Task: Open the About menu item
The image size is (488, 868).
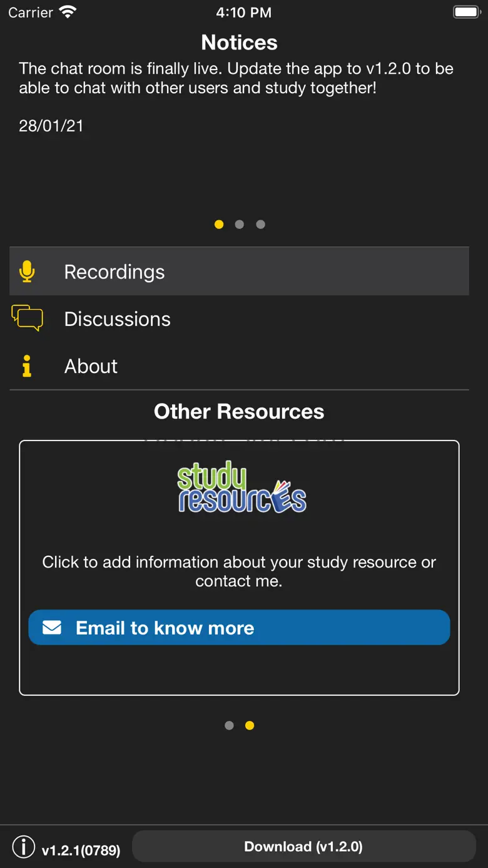Action: tap(91, 366)
